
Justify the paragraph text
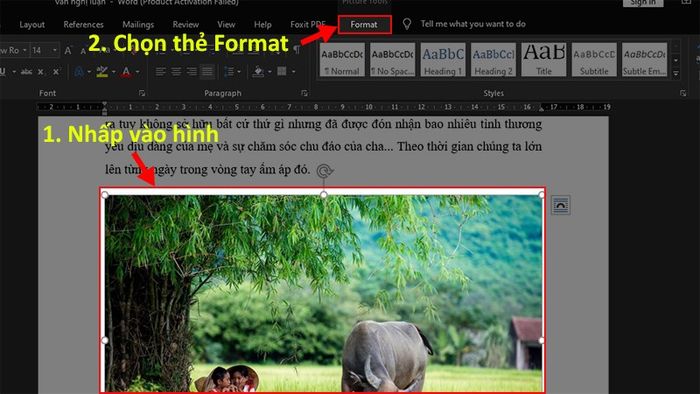[x=207, y=71]
